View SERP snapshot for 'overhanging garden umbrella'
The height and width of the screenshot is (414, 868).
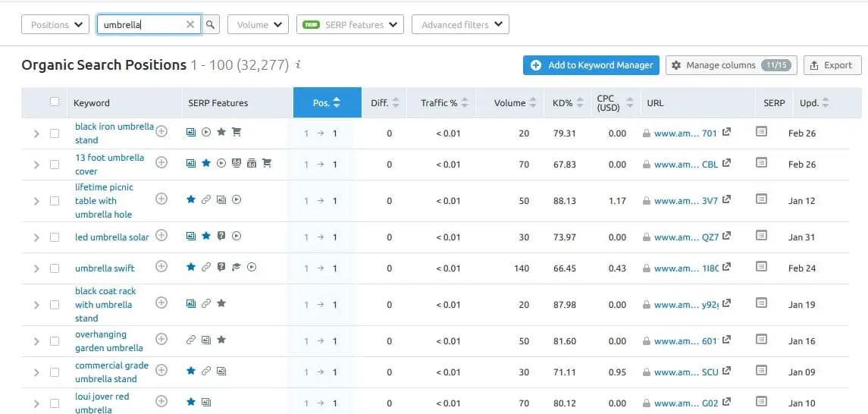(761, 340)
